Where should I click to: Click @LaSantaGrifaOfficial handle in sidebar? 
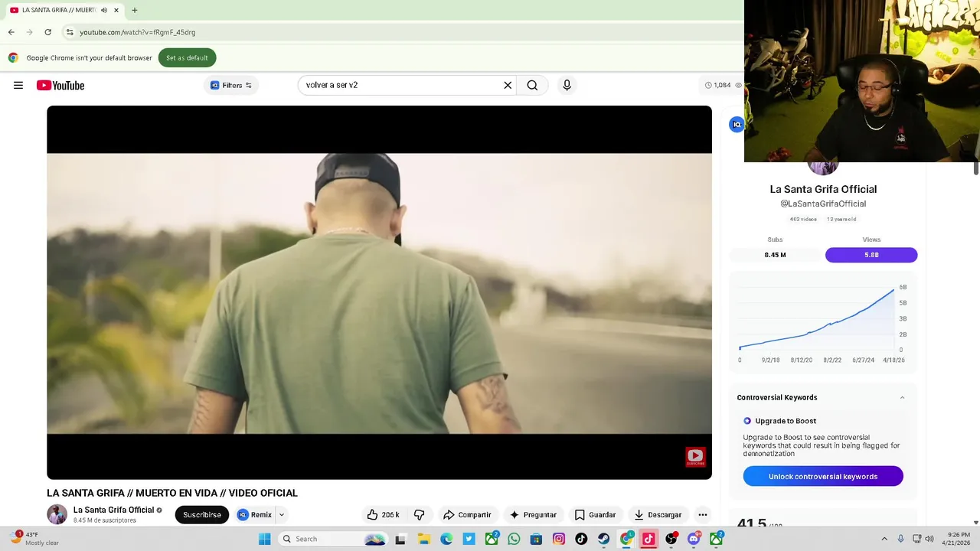pos(823,204)
